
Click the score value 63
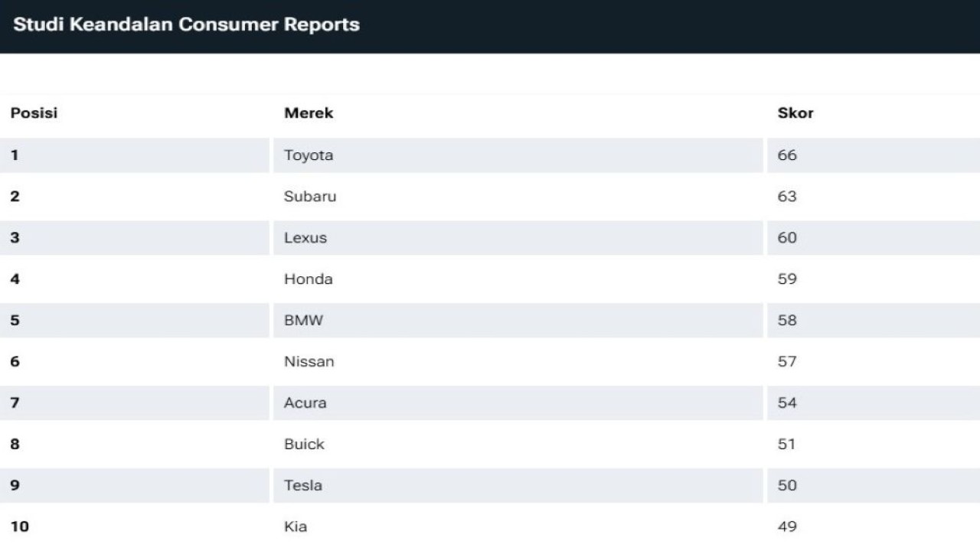[x=787, y=197]
